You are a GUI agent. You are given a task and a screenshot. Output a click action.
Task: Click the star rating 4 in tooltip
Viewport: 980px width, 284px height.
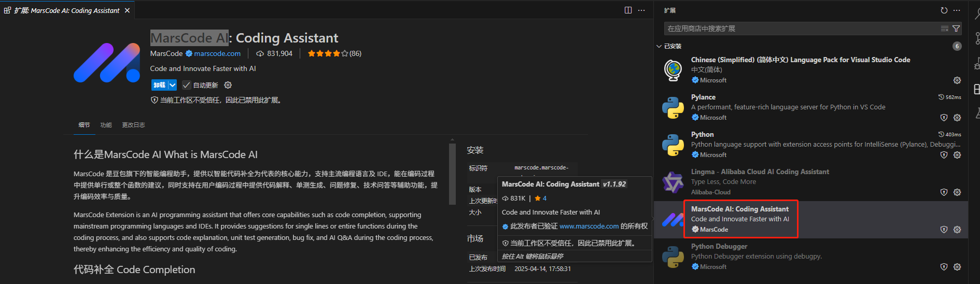(540, 198)
